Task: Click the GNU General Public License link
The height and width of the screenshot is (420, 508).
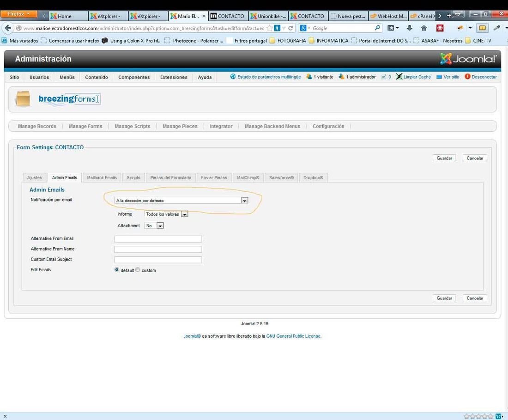Action: tap(294, 336)
